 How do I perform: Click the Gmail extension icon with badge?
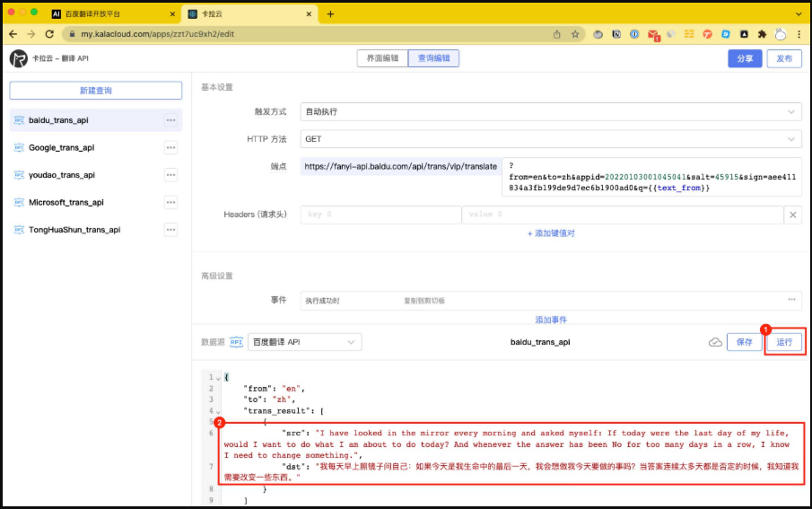pos(653,35)
